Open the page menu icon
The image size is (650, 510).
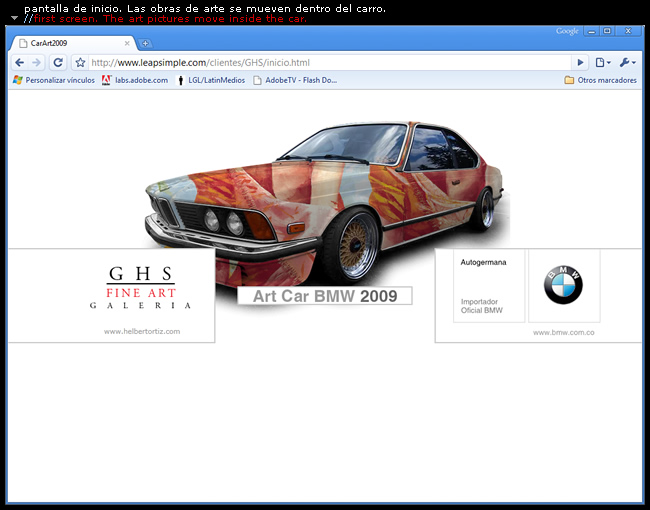(602, 62)
